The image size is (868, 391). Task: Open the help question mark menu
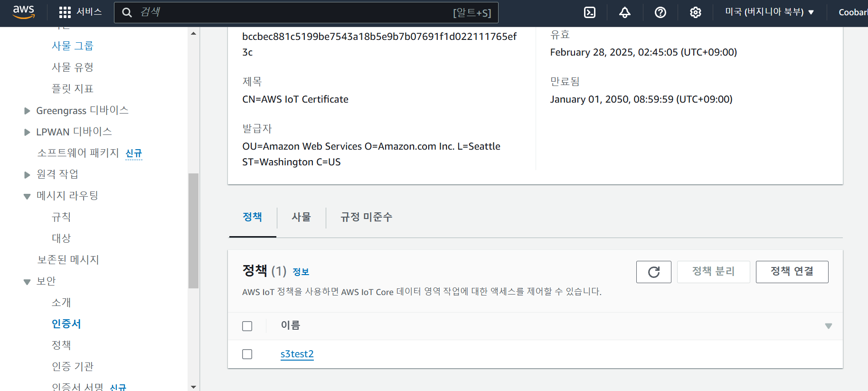click(x=660, y=12)
